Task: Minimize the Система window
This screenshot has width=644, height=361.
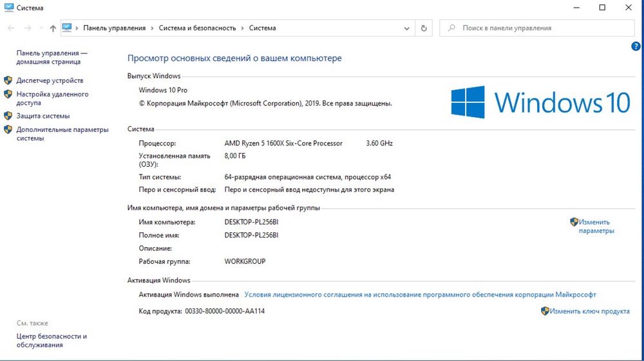Action: coord(576,8)
